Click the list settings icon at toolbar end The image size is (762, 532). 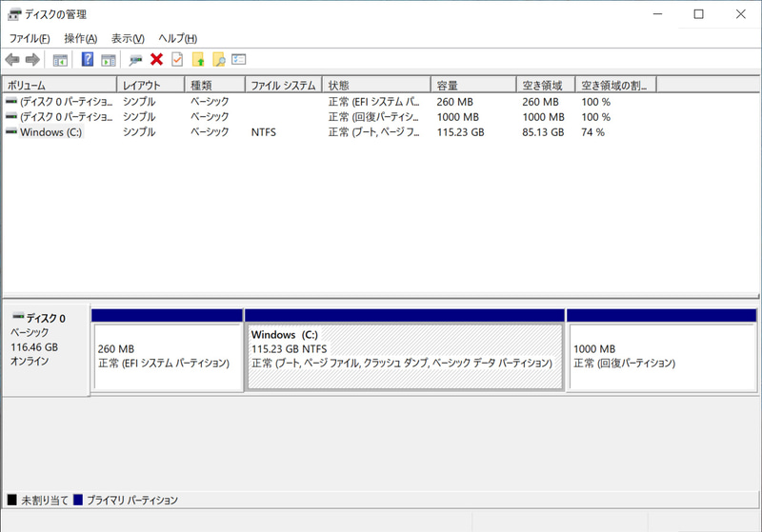239,59
